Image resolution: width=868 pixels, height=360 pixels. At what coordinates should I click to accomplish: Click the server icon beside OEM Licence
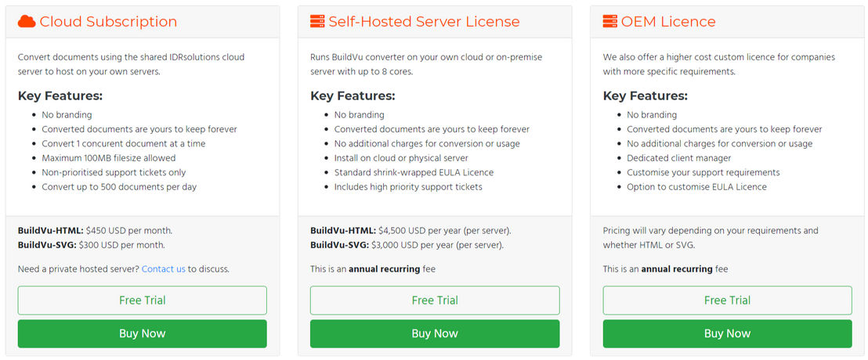coord(610,22)
